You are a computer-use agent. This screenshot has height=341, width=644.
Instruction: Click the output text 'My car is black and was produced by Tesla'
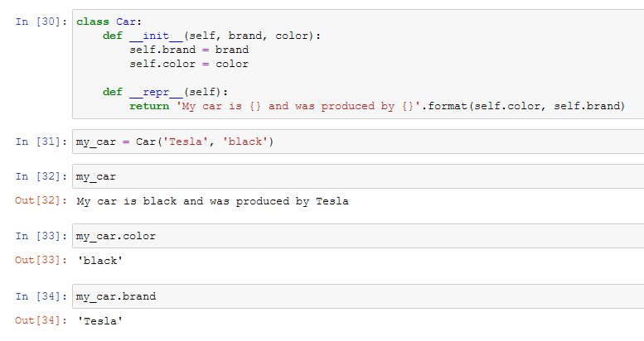(x=212, y=201)
